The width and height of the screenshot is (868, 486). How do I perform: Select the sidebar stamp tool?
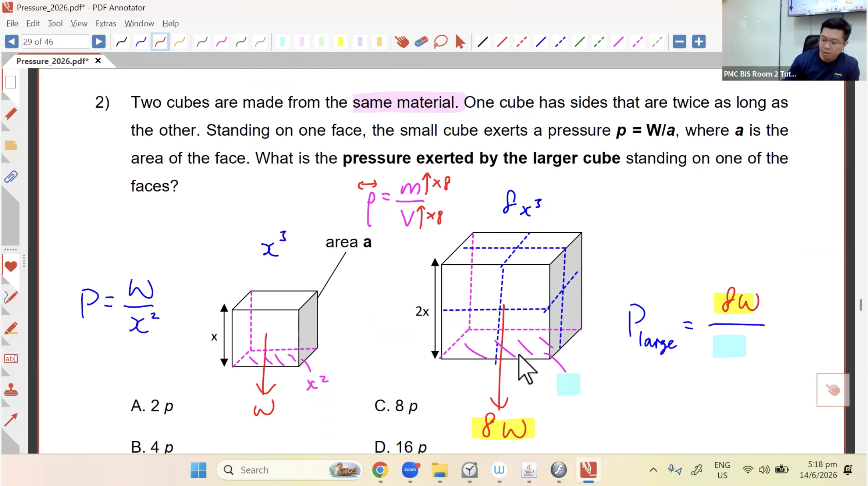coord(11,390)
